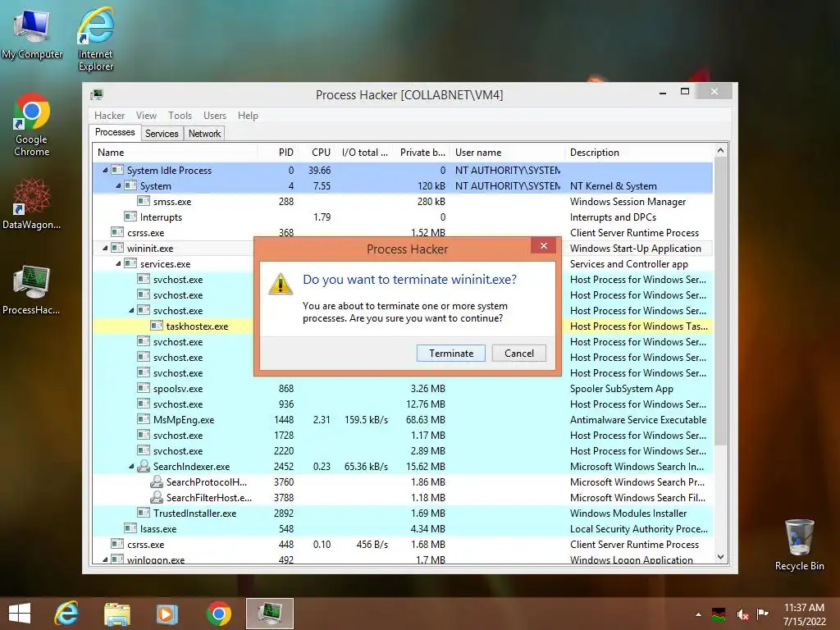Open the Tools menu

coord(180,116)
